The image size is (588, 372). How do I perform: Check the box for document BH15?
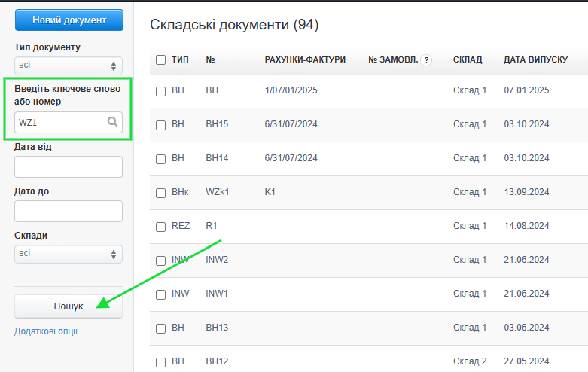click(x=160, y=125)
